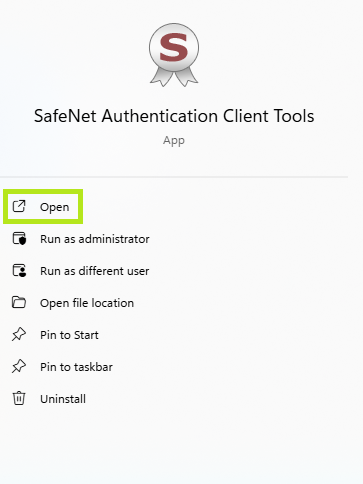Click the pin icon beside Pin to Start
Image resolution: width=363 pixels, height=484 pixels.
19,335
